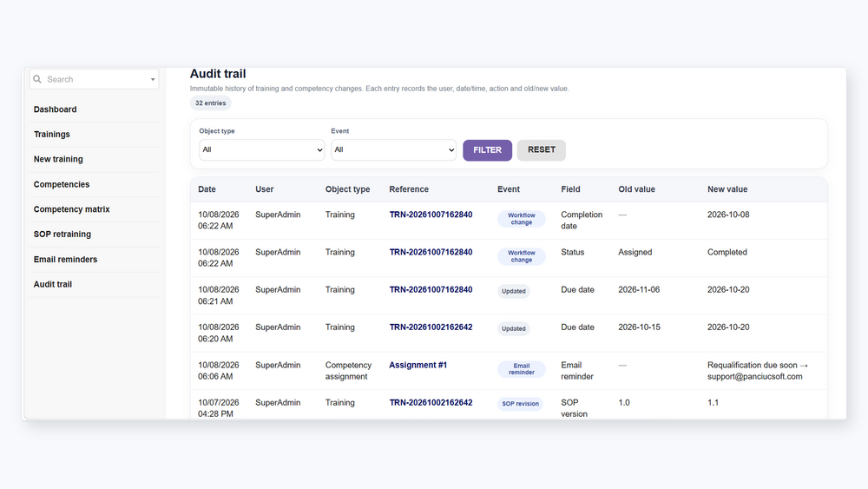Click new value 2026-10-08 cell
This screenshot has height=489, width=868.
[728, 215]
